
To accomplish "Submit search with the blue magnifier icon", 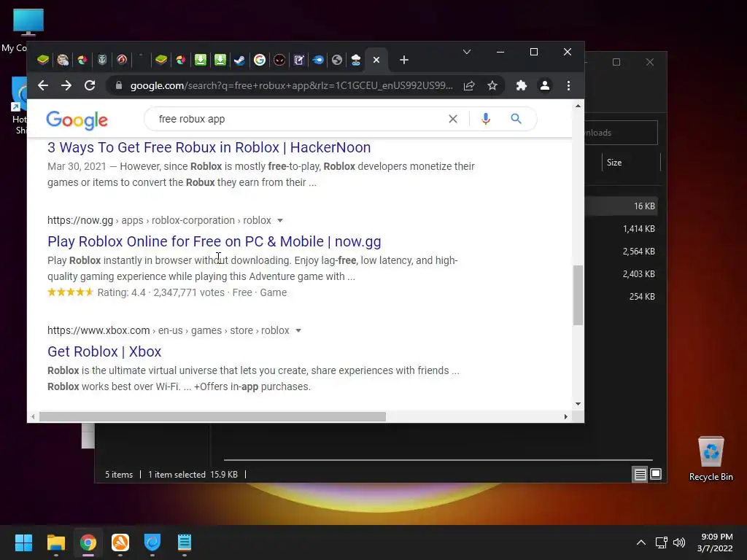I will (516, 119).
